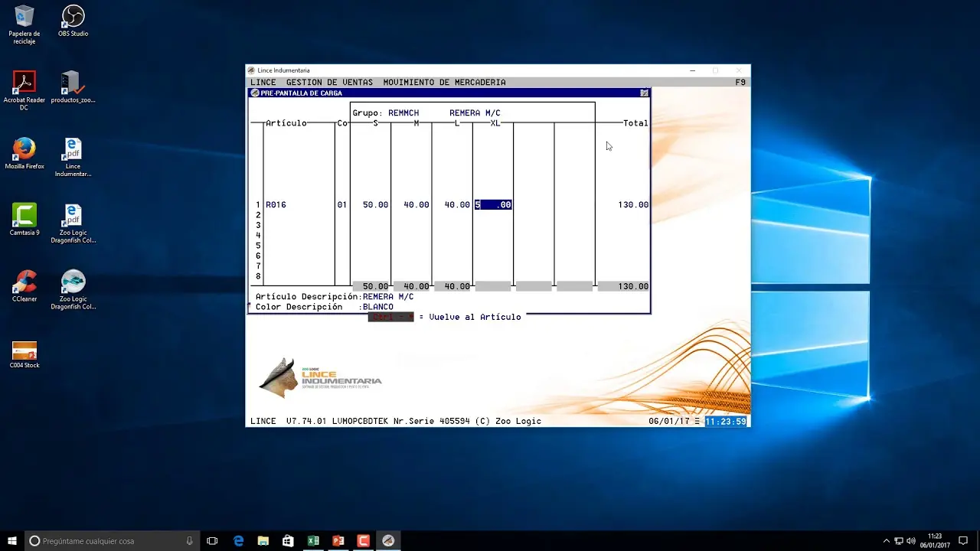Expand the hidden icons in the system tray
Image resolution: width=980 pixels, height=551 pixels.
(x=886, y=540)
